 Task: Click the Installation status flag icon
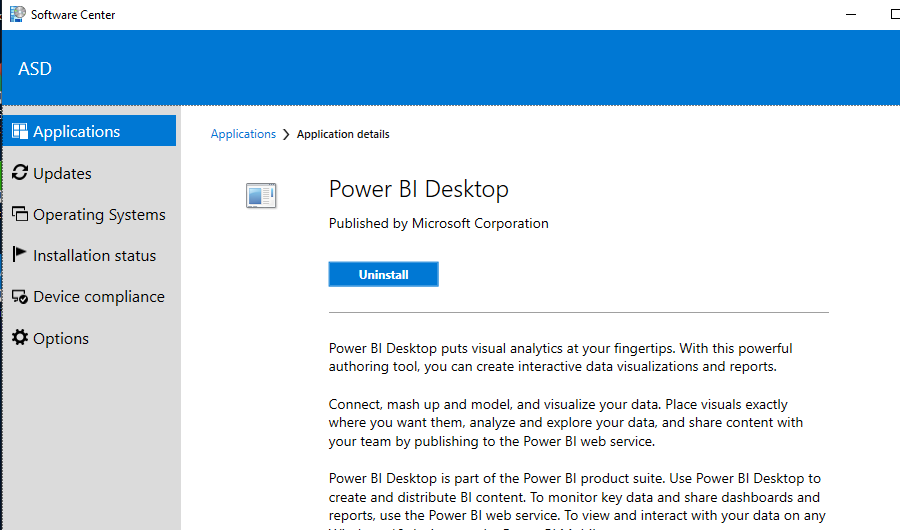point(20,254)
